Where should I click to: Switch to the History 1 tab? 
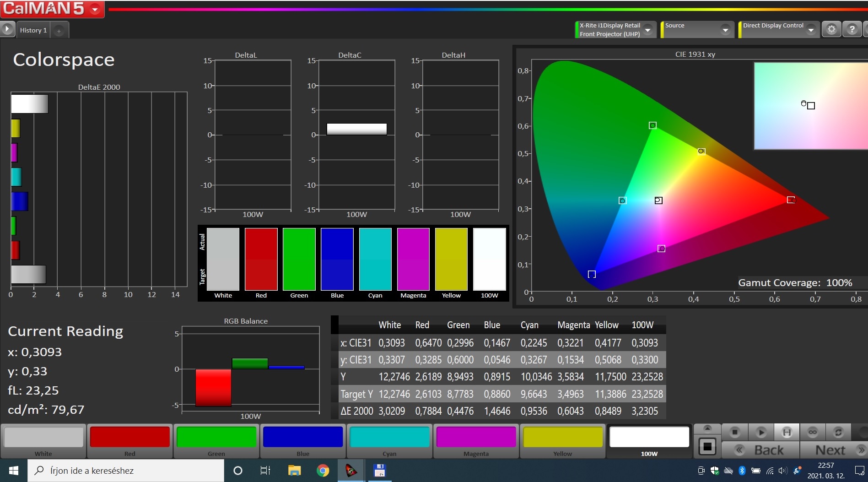(33, 30)
